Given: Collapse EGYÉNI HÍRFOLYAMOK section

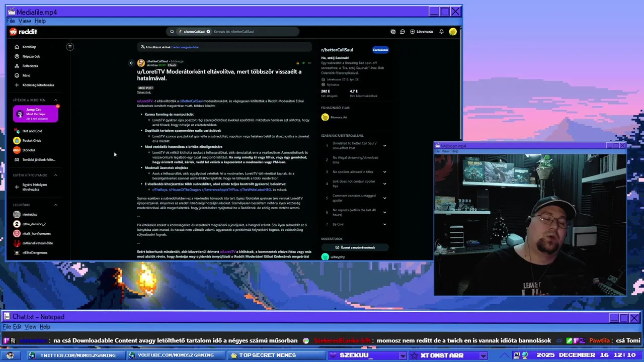Looking at the screenshot, I should coord(55,175).
